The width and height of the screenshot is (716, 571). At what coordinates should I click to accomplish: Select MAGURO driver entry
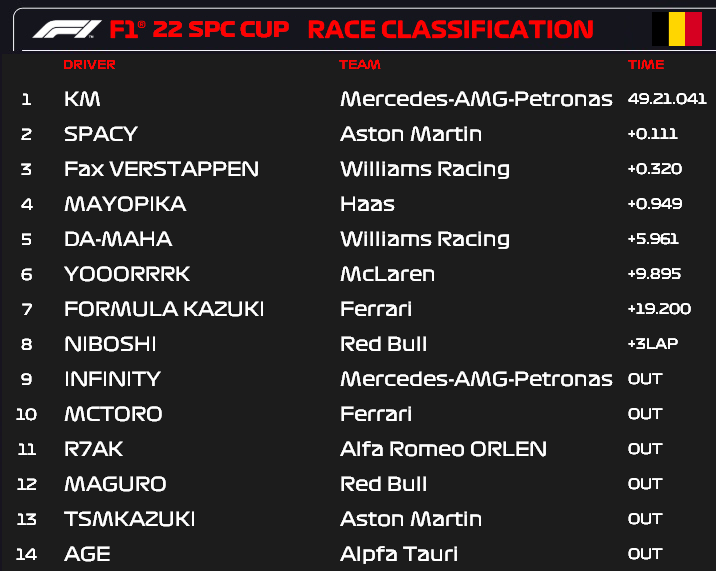tap(116, 484)
